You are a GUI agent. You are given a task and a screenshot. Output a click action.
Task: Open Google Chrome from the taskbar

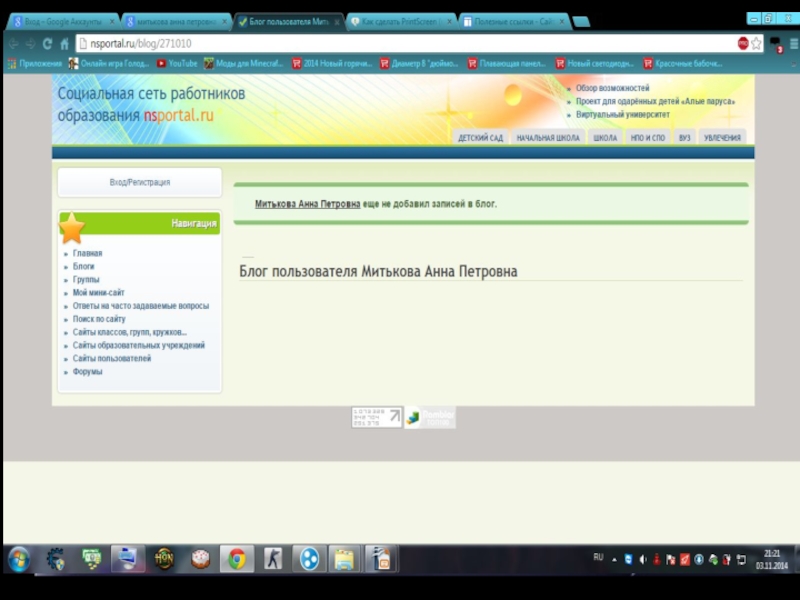tap(237, 558)
